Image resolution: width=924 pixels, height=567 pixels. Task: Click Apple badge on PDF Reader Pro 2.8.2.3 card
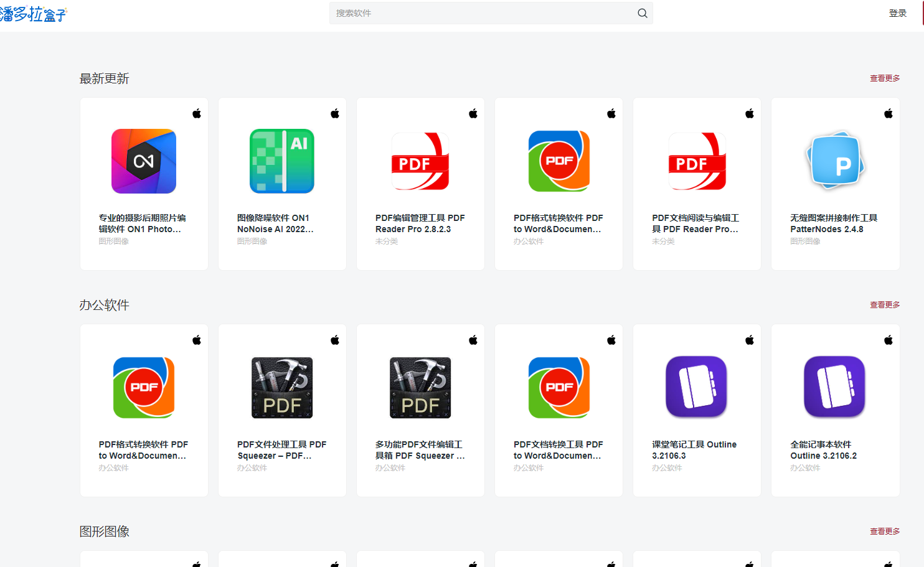coord(473,113)
